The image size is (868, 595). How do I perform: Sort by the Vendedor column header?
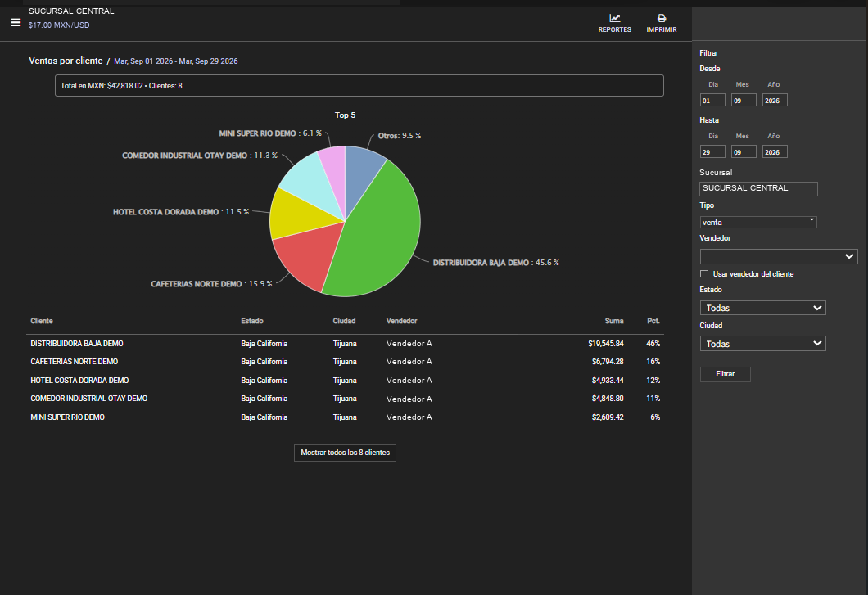(x=401, y=321)
